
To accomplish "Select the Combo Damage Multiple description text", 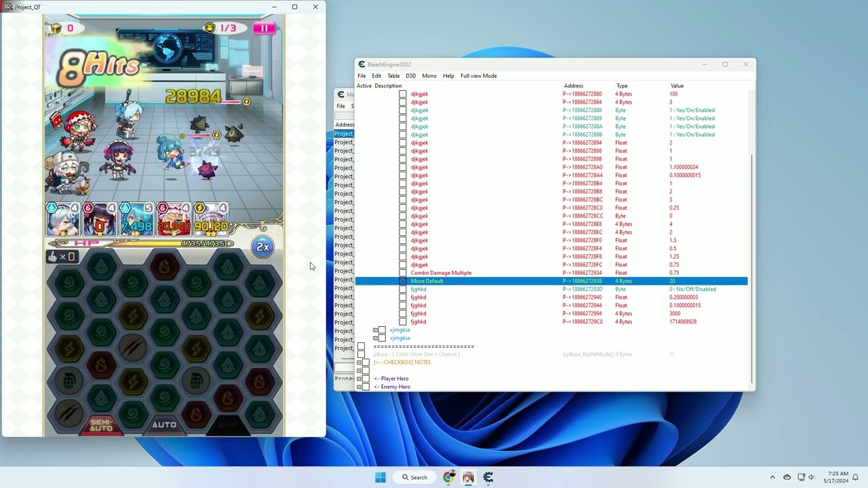I will [441, 273].
